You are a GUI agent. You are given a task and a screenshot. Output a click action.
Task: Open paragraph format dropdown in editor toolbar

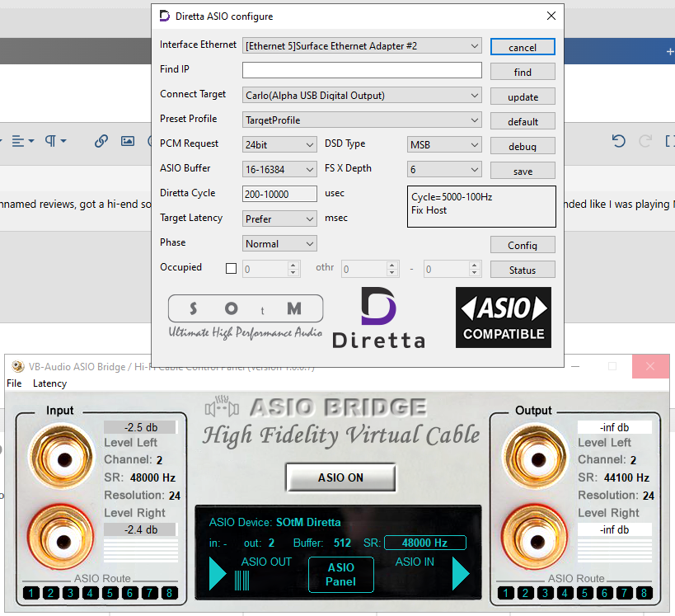(55, 141)
